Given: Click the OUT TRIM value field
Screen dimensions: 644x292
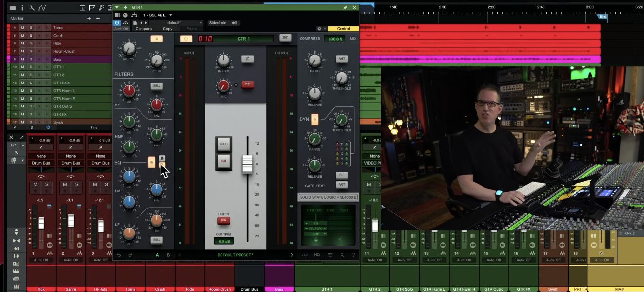Looking at the screenshot, I should click(x=224, y=241).
